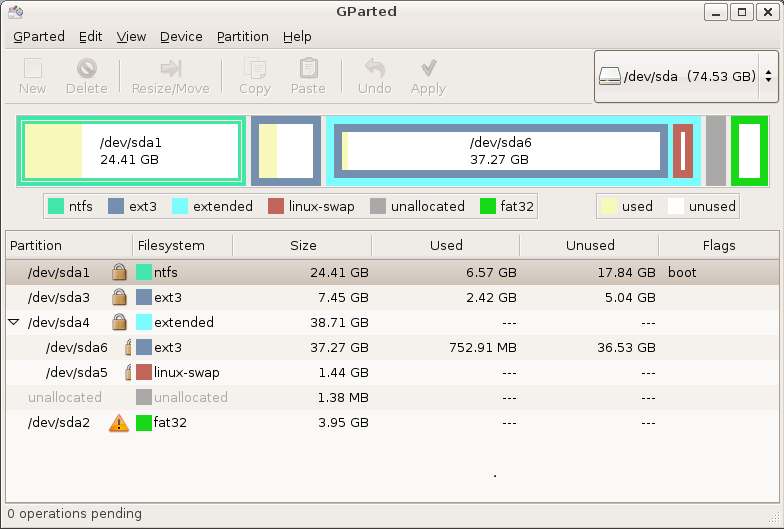Click the ntfs color swatch in legend

tap(56, 206)
